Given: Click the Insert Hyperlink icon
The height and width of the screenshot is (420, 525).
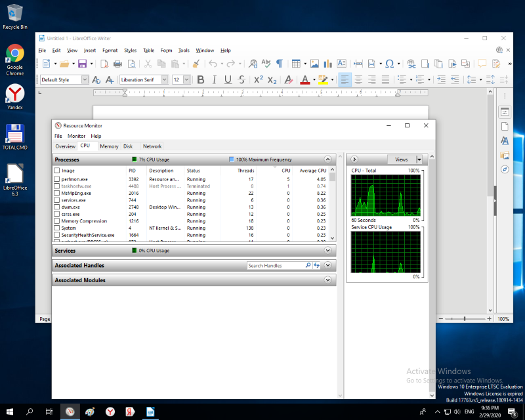Looking at the screenshot, I should (x=411, y=63).
